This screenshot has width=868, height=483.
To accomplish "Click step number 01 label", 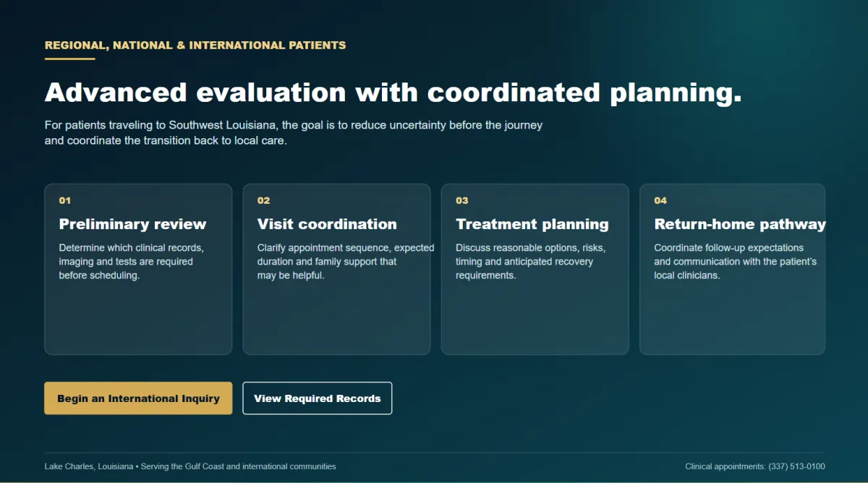I will [65, 200].
